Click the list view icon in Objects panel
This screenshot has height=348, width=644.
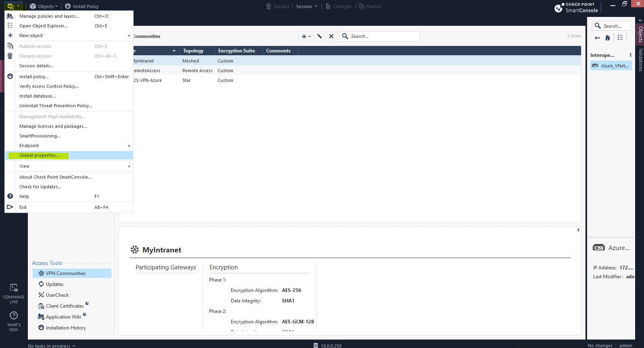pos(620,38)
